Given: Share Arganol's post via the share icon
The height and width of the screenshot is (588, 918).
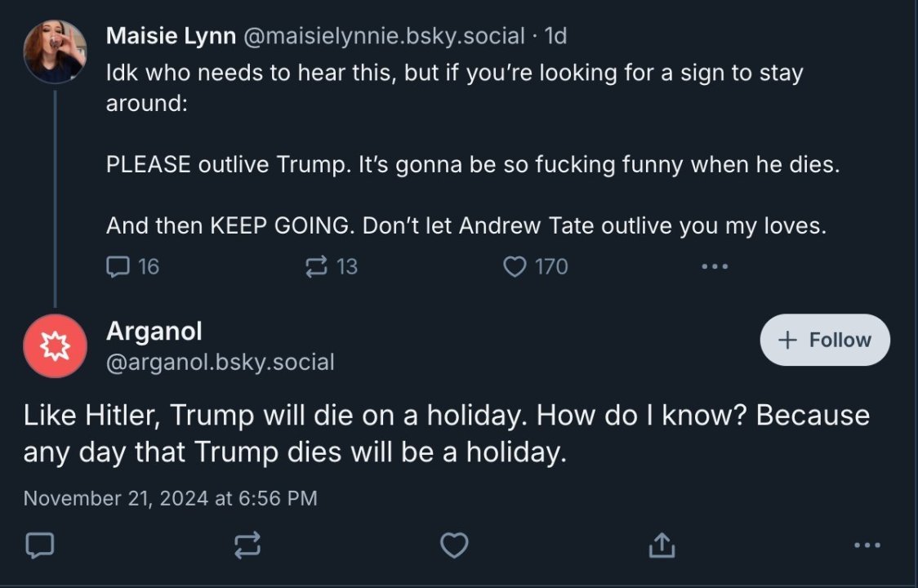Looking at the screenshot, I should click(662, 545).
